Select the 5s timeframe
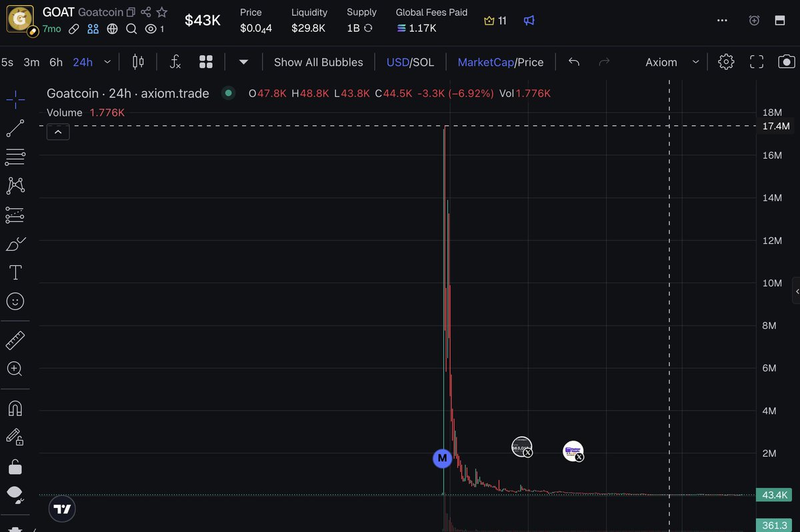Image resolution: width=800 pixels, height=532 pixels. click(x=7, y=62)
